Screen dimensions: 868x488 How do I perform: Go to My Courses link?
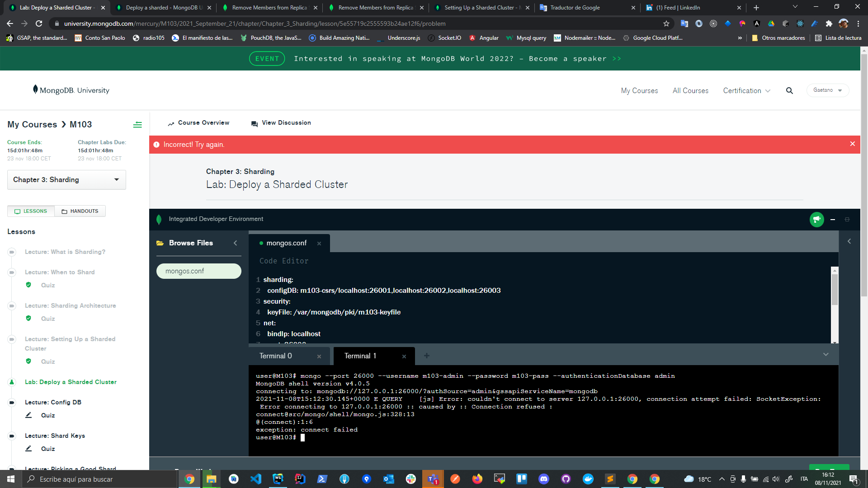coord(639,91)
